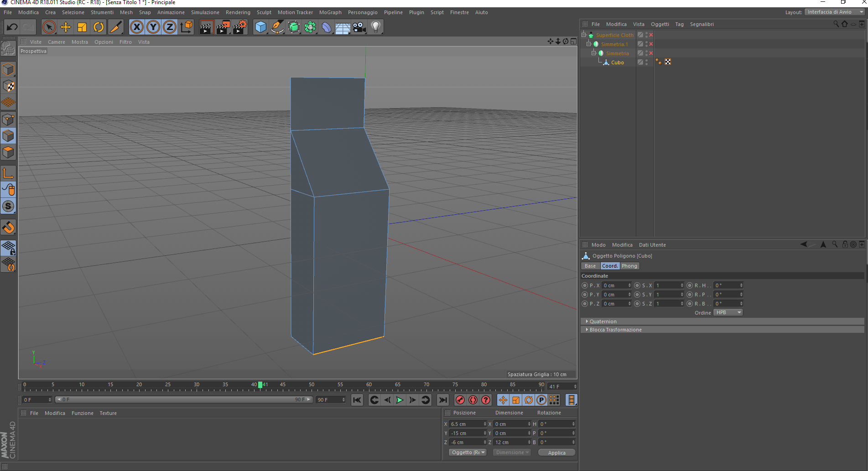868x471 pixels.
Task: Select the Rotate tool in the top toolbar
Action: tap(99, 27)
